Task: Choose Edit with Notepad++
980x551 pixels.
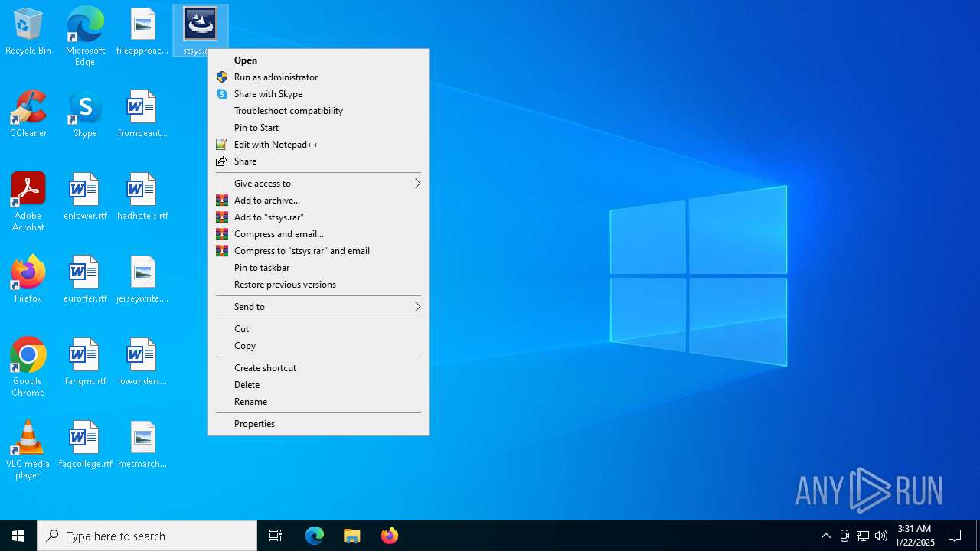Action: 318,145
